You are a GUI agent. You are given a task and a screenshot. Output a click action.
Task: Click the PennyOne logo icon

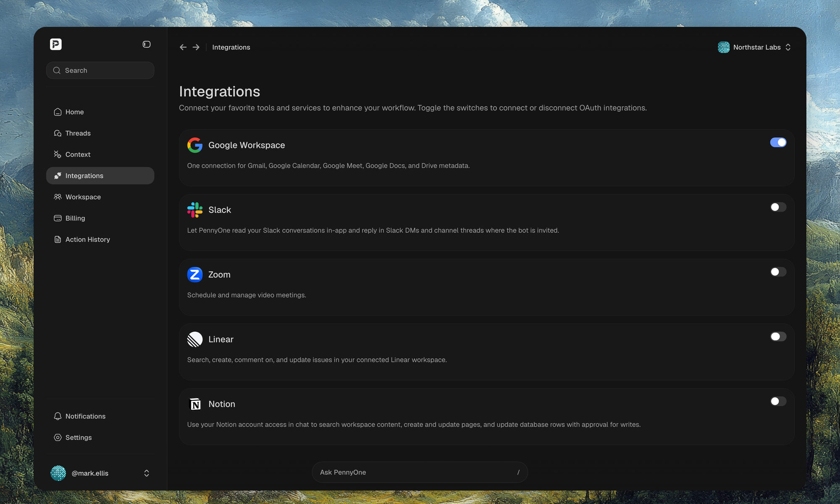(x=56, y=44)
